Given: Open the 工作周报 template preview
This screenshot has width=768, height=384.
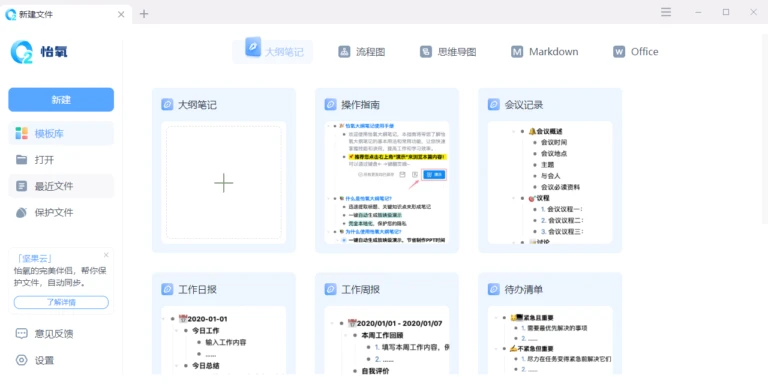Looking at the screenshot, I should tap(387, 341).
